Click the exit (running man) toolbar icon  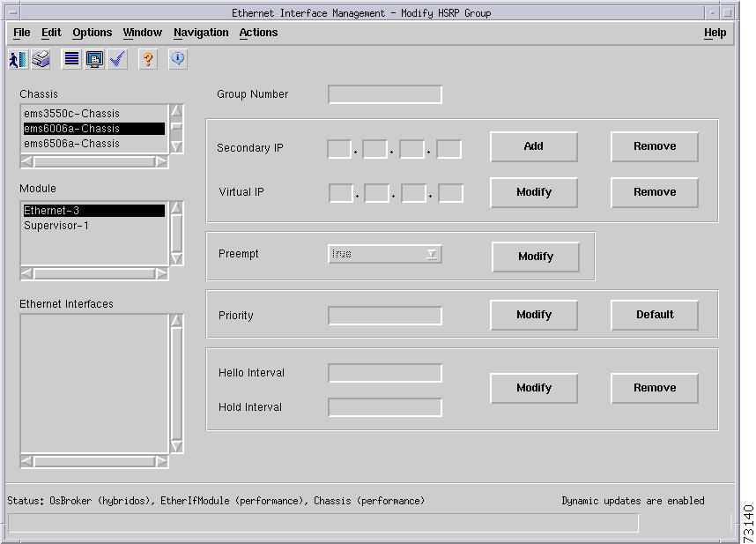click(x=19, y=59)
